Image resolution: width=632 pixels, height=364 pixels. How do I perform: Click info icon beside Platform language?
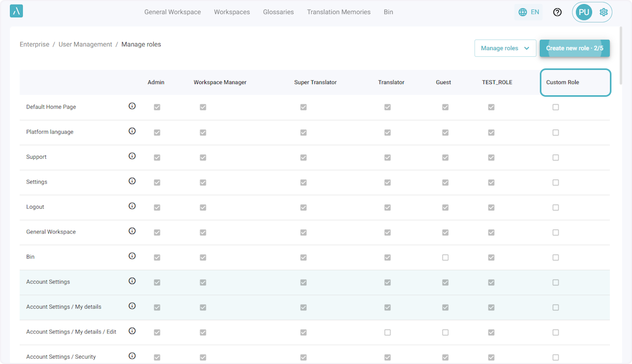pos(132,131)
